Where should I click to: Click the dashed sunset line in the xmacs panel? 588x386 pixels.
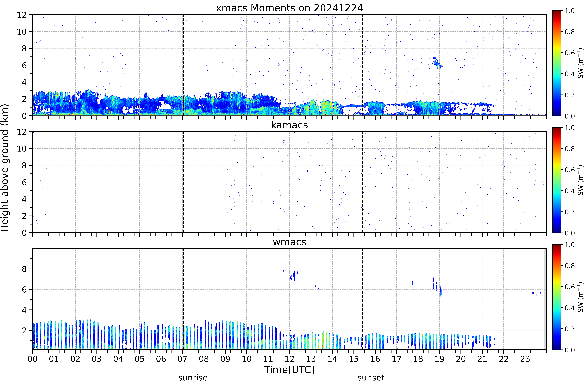click(x=362, y=65)
